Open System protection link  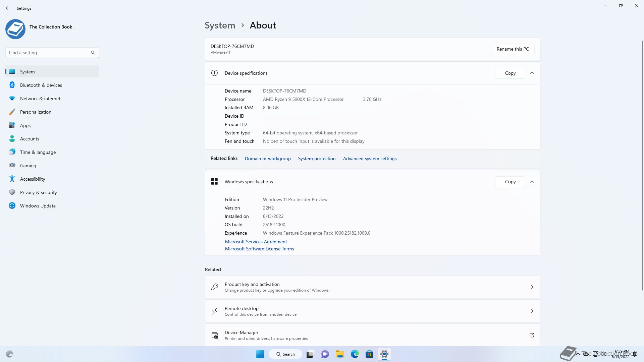click(x=317, y=159)
